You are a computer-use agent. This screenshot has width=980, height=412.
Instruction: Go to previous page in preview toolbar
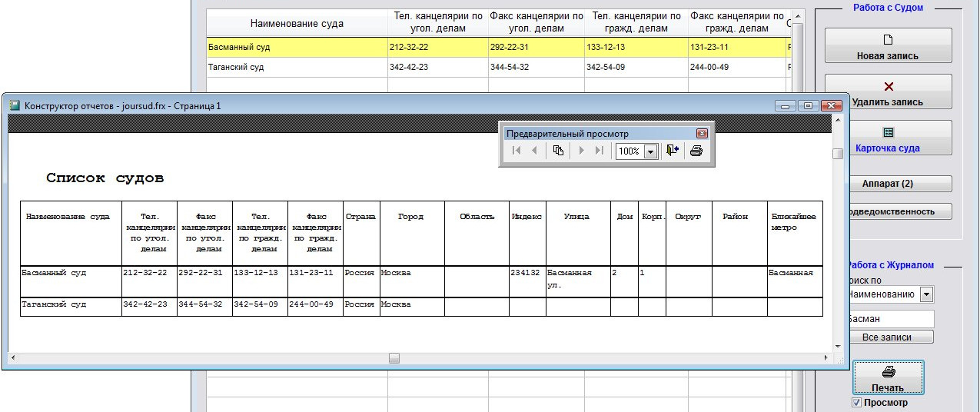(x=535, y=151)
